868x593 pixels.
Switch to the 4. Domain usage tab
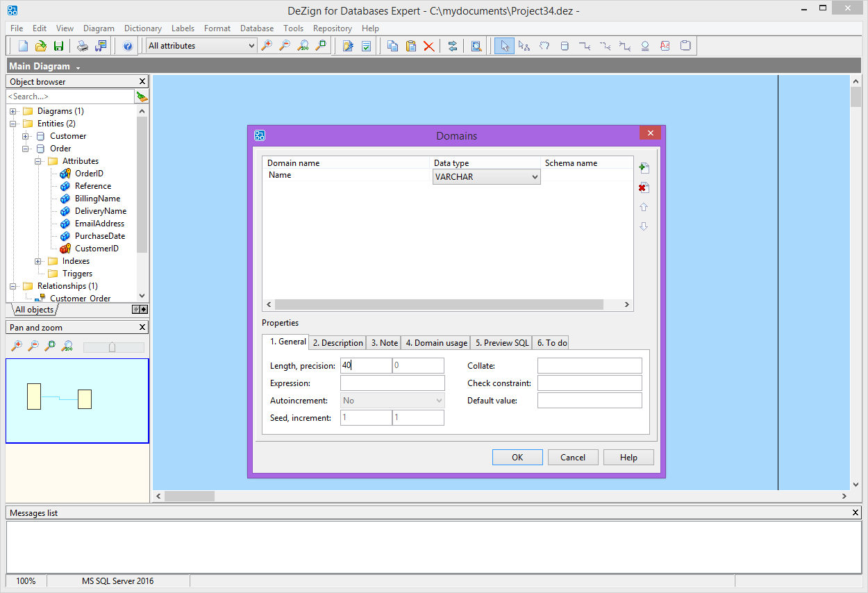coord(437,342)
